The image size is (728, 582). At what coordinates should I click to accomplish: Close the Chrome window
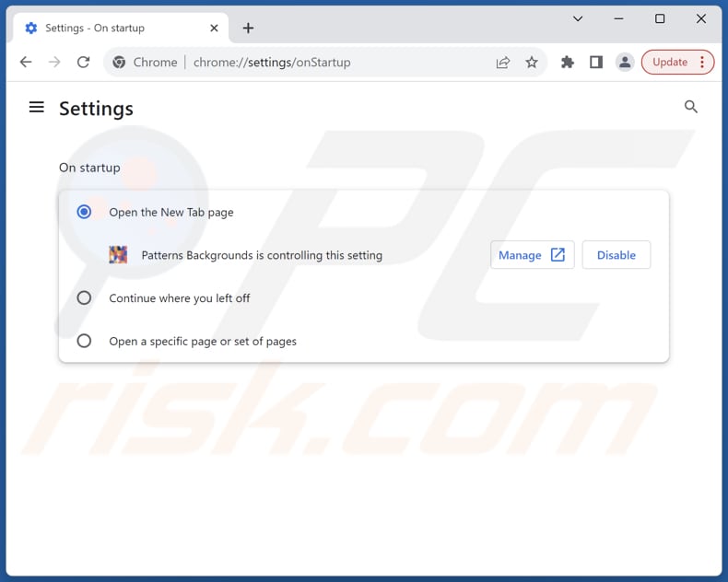(701, 19)
